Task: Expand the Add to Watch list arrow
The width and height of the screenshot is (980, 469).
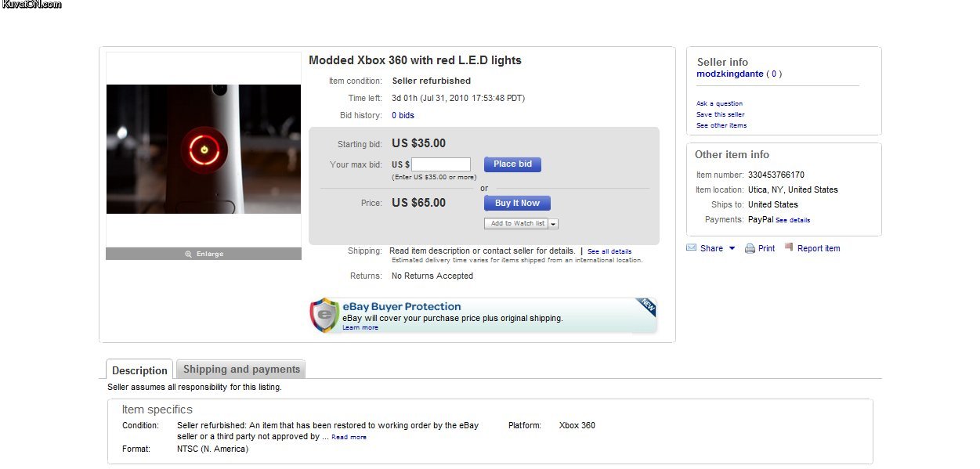Action: coord(553,224)
